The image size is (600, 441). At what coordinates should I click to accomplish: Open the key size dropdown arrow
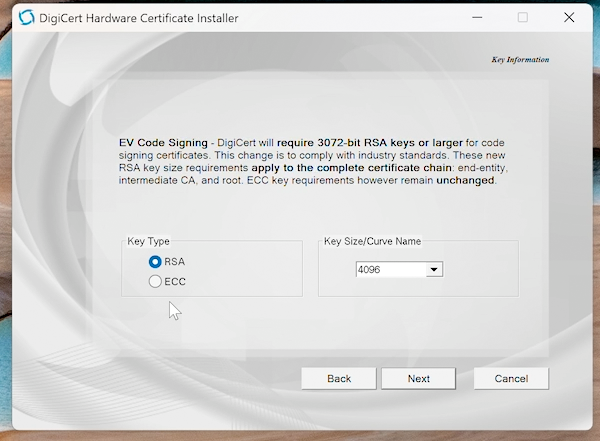(x=434, y=269)
